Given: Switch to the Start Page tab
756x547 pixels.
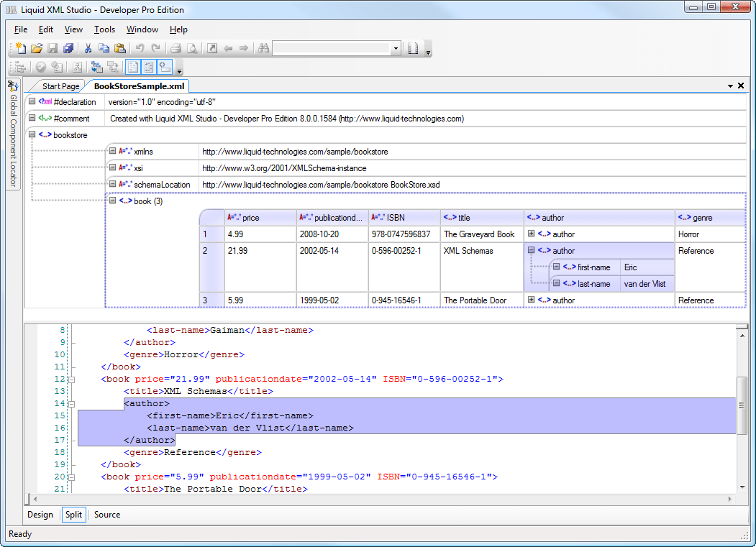Looking at the screenshot, I should pos(60,86).
